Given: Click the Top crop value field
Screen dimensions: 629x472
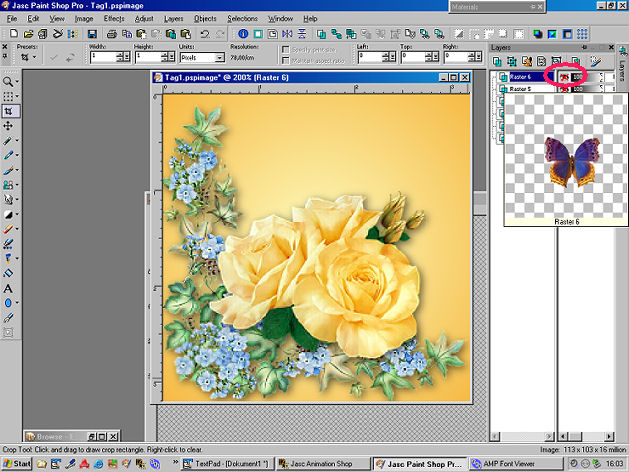Looking at the screenshot, I should 414,57.
